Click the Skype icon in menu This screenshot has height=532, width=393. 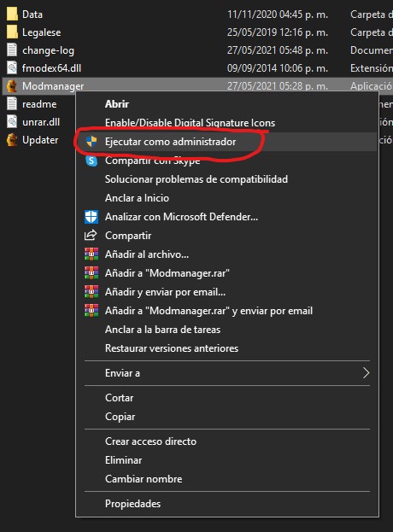(x=91, y=161)
